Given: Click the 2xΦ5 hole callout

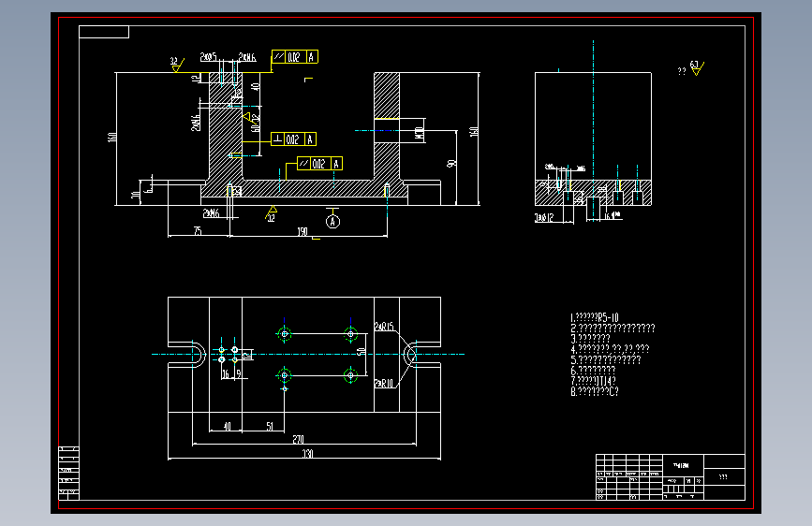Looking at the screenshot, I should click(208, 56).
